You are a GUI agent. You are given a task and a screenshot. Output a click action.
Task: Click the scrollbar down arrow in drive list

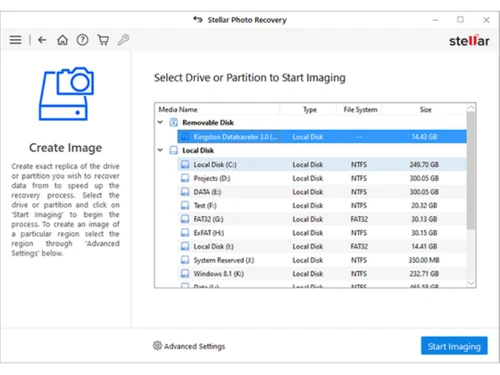point(471,283)
